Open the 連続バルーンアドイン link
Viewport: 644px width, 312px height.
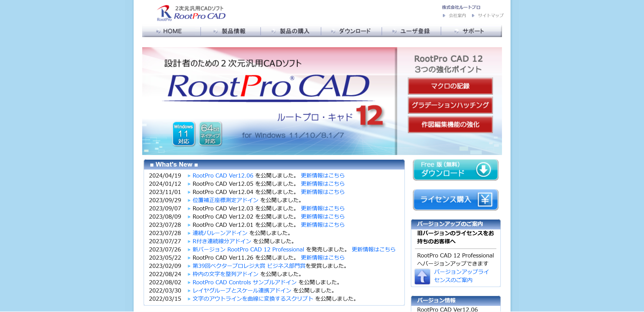[220, 233]
